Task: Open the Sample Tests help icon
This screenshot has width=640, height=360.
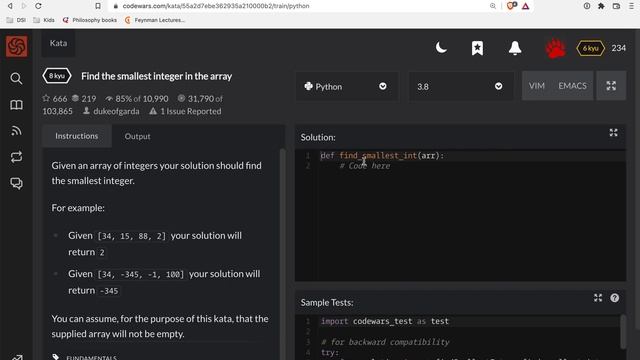Action: [x=614, y=298]
